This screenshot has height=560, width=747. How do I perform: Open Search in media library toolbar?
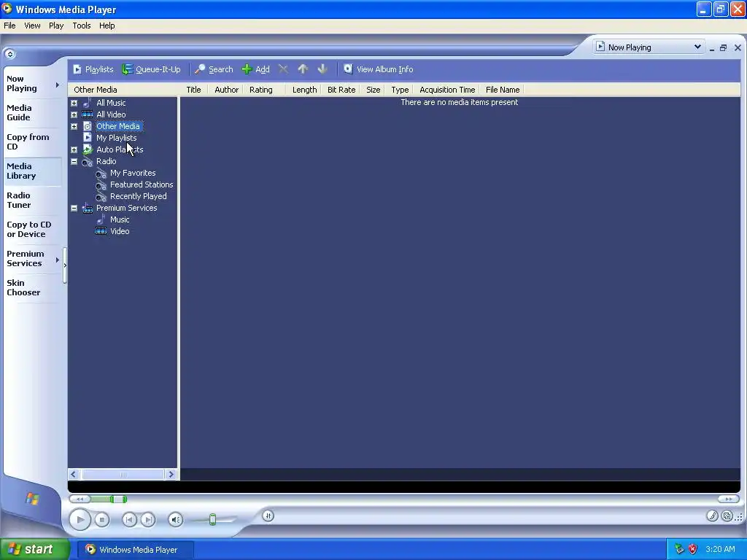(x=214, y=69)
